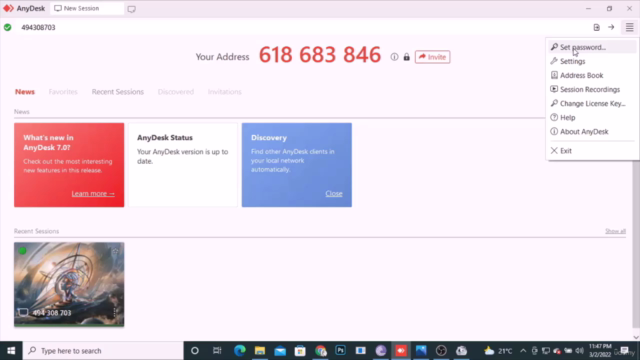Click the green connection status checkmark
The image size is (640, 360).
point(7,27)
